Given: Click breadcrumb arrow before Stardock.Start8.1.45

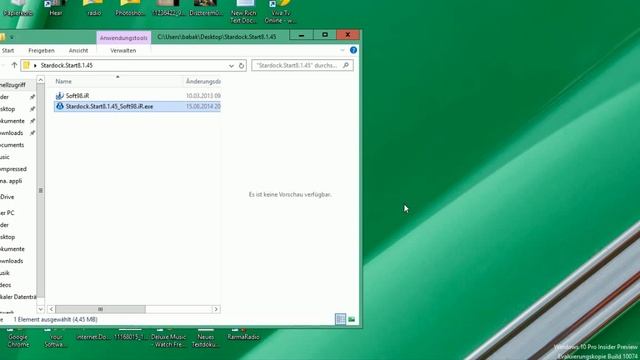Looking at the screenshot, I should pyautogui.click(x=35, y=65).
